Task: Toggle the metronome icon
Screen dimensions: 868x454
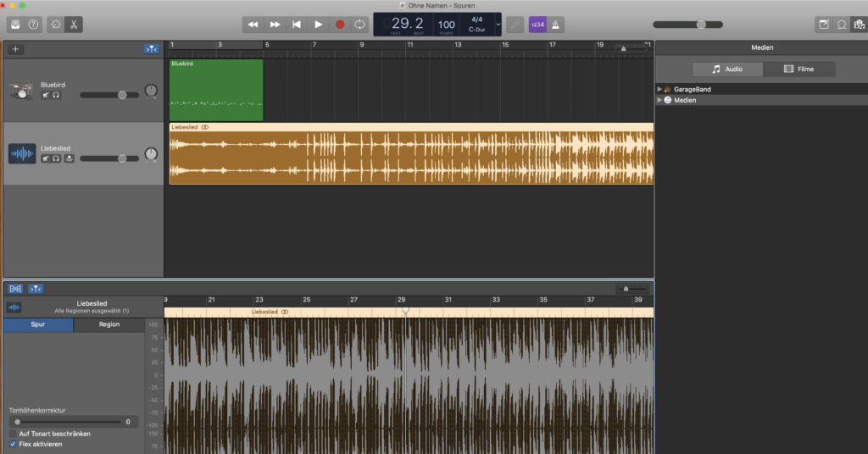Action: (555, 25)
